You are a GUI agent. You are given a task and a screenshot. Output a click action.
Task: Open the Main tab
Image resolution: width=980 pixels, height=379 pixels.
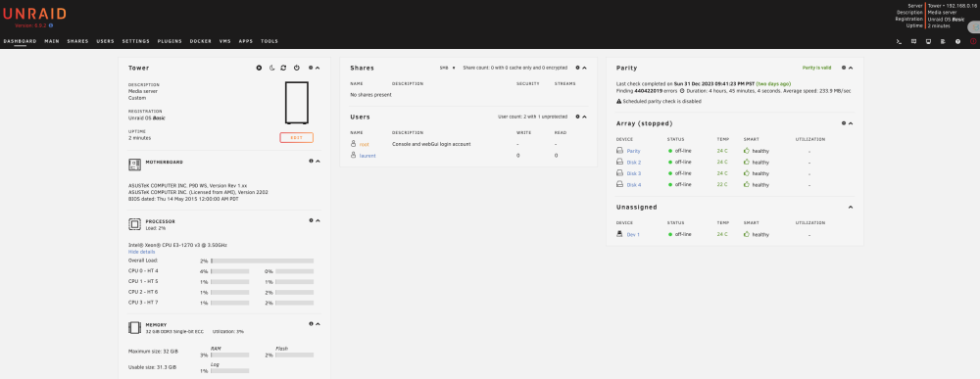(x=52, y=41)
